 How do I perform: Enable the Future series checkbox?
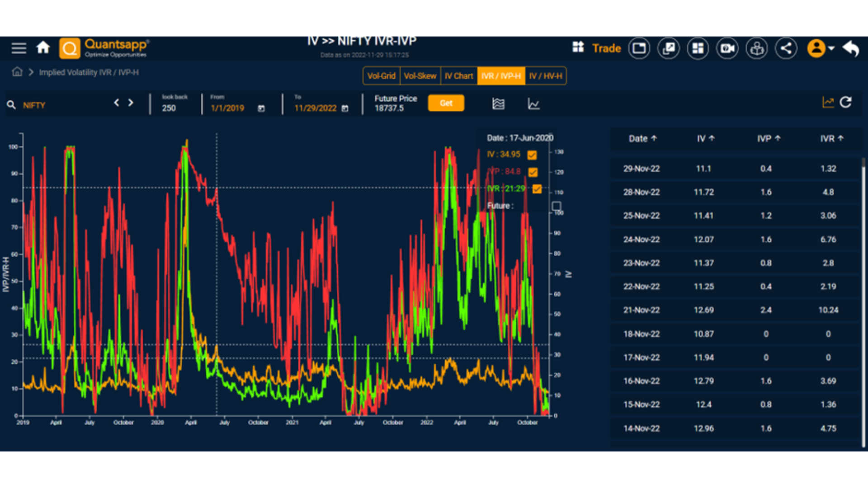click(x=556, y=206)
